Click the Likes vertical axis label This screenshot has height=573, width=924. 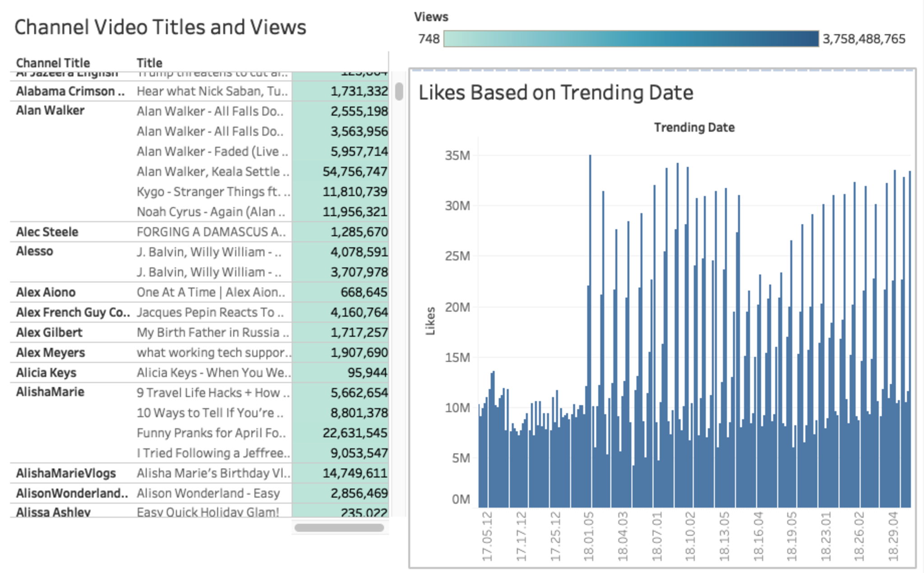(x=430, y=321)
